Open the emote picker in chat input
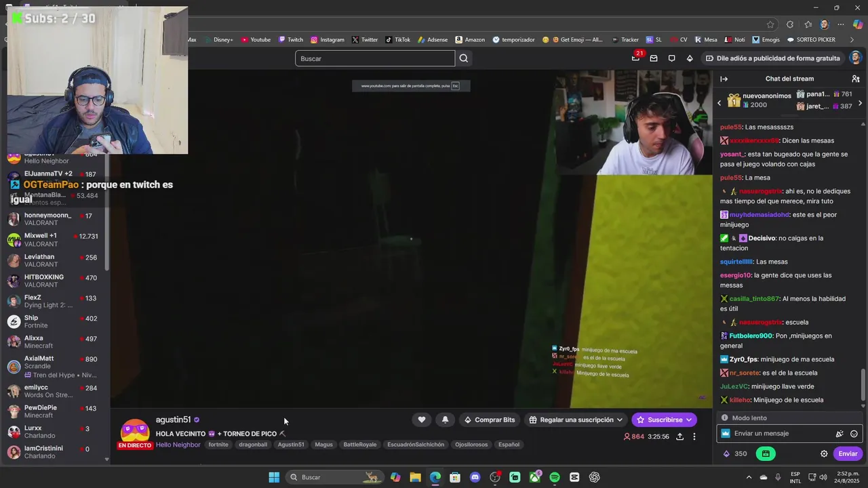Screen dimensions: 868x488 [x=854, y=434]
